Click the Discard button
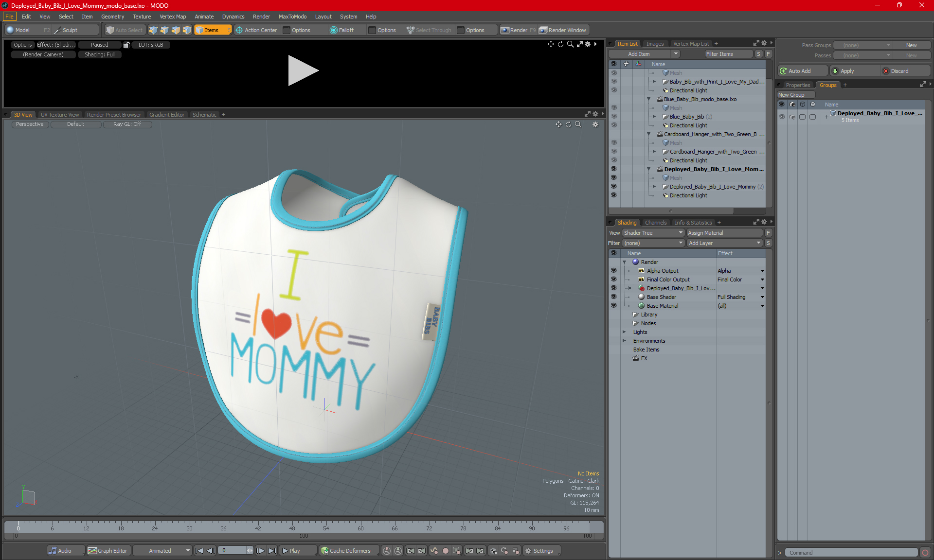Viewport: 934px width, 560px height. click(905, 71)
